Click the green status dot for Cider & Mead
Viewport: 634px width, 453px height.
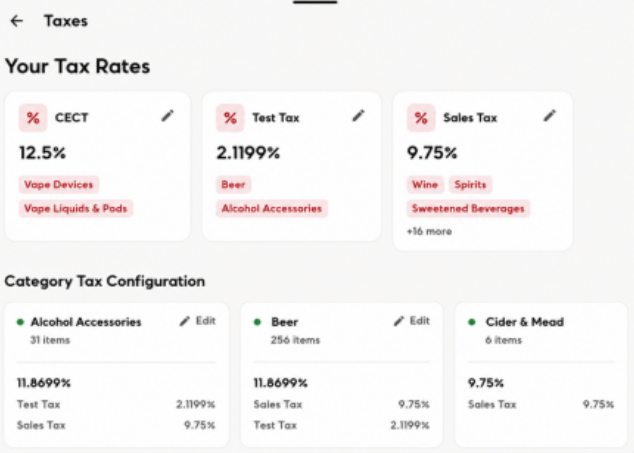pos(471,322)
